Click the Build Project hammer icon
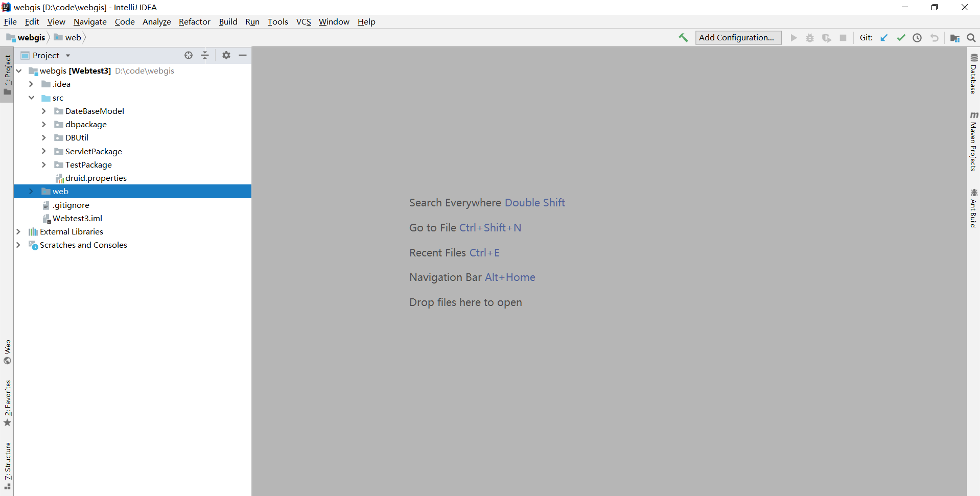The width and height of the screenshot is (980, 496). click(x=683, y=38)
